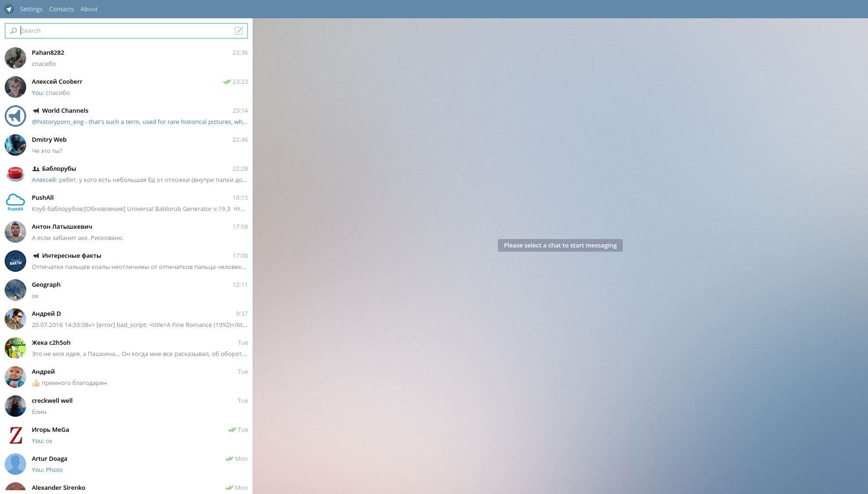
Task: Click the 'Отпечатки пальцев коалы' preview
Action: [x=139, y=267]
